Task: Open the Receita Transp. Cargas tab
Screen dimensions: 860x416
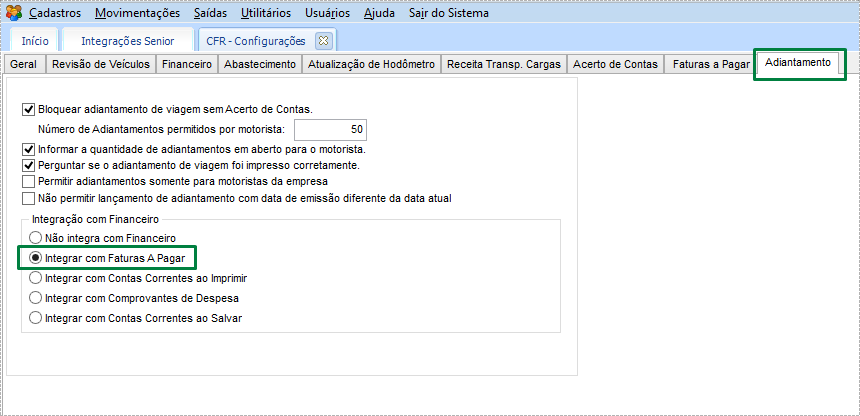Action: [504, 64]
